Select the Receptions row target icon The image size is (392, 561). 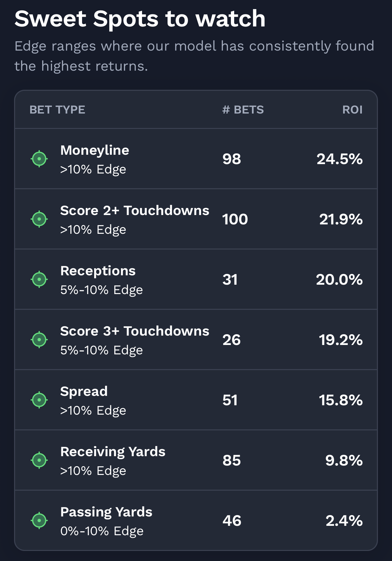pos(39,279)
